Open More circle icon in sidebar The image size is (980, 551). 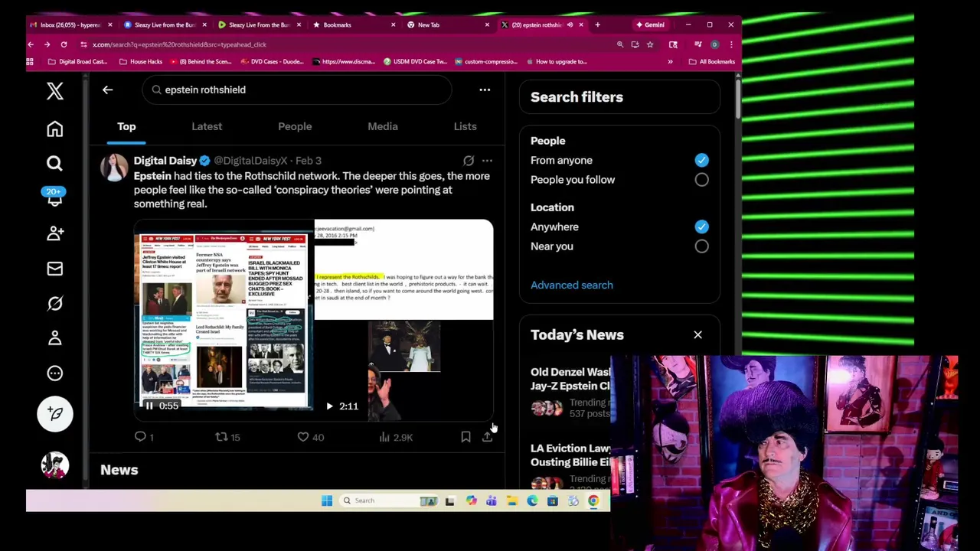point(54,373)
